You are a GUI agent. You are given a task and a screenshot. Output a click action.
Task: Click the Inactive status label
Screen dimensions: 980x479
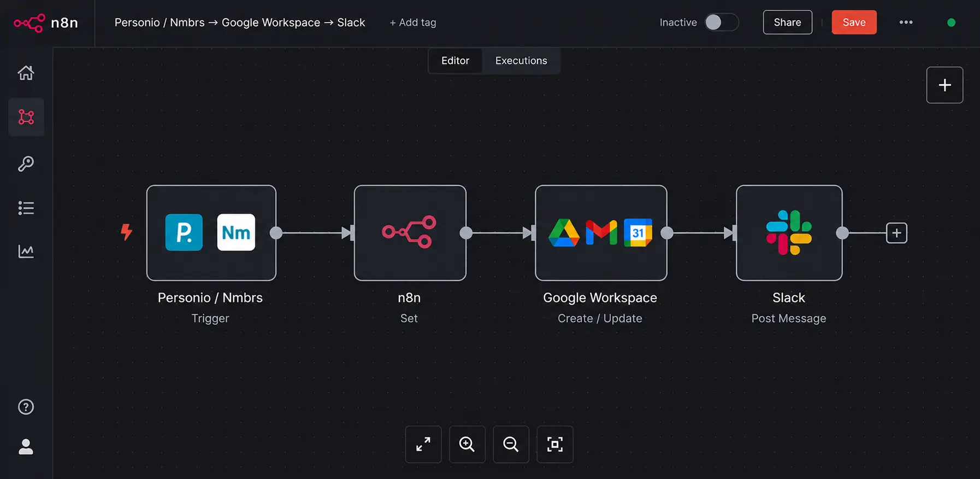pos(678,22)
